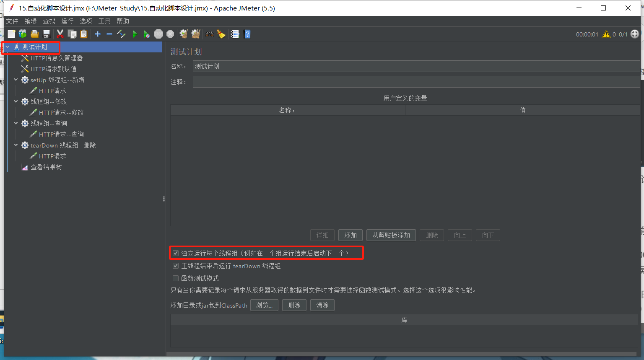
Task: Expand all nodes with the plus icon
Action: point(98,34)
